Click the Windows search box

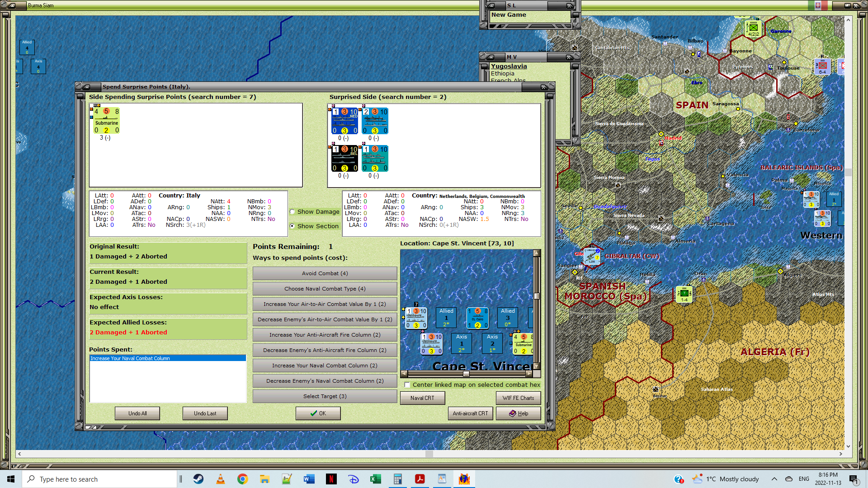(99, 479)
